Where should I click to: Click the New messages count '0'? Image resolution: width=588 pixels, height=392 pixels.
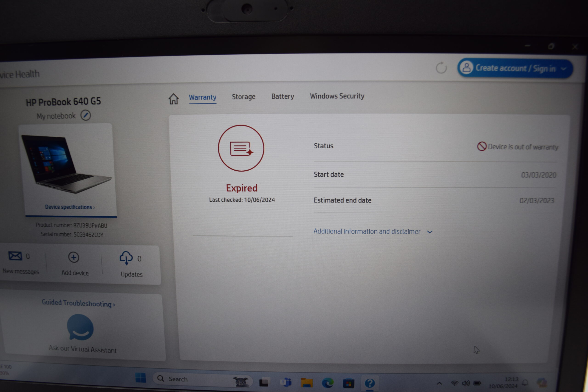[x=28, y=256]
